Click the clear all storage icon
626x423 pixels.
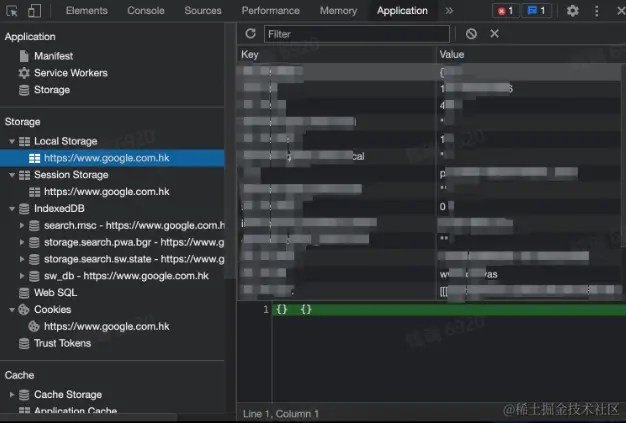[x=471, y=34]
